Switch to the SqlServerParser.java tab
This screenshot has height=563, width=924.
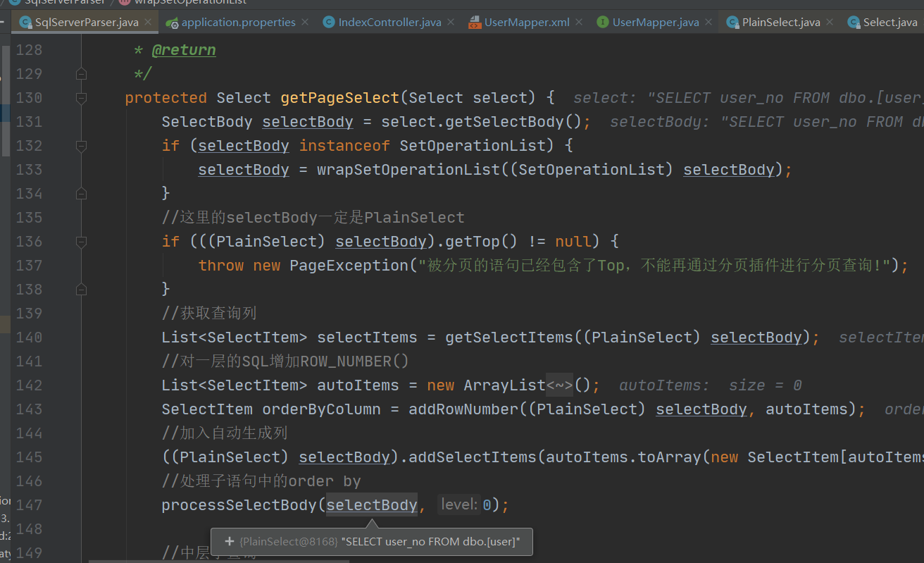pyautogui.click(x=87, y=23)
